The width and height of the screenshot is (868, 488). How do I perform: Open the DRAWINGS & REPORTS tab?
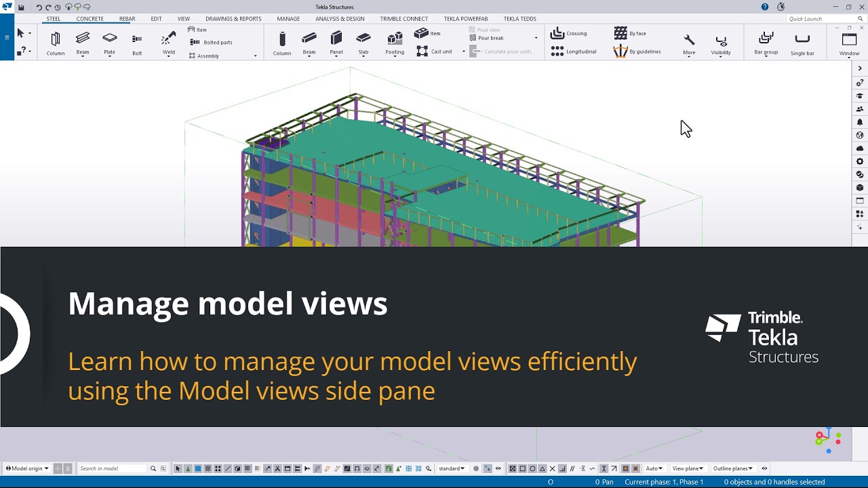[233, 19]
